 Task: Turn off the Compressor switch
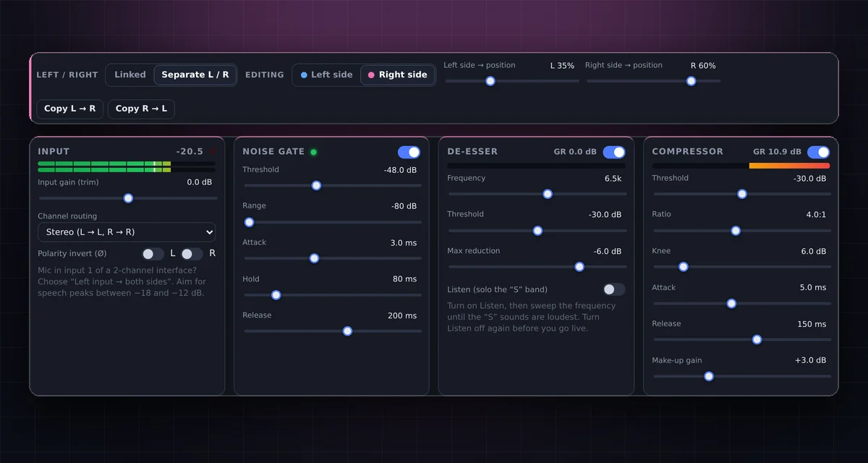coord(819,152)
